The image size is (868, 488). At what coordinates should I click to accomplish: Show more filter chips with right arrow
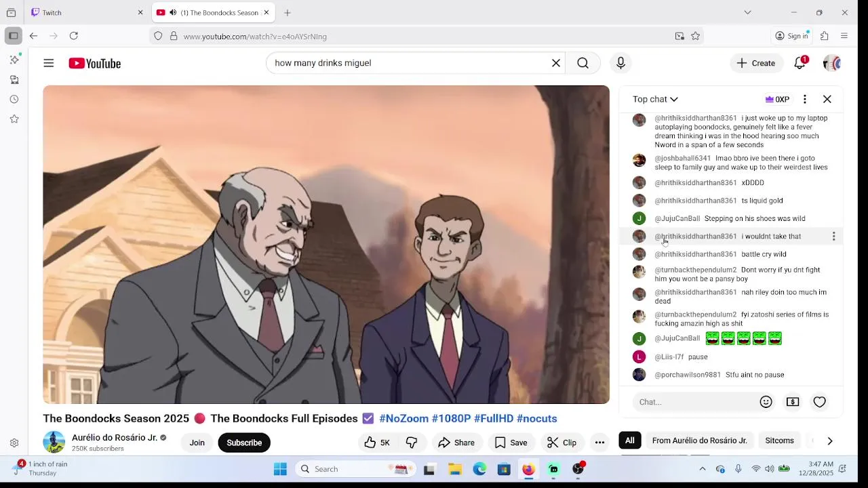coord(829,441)
